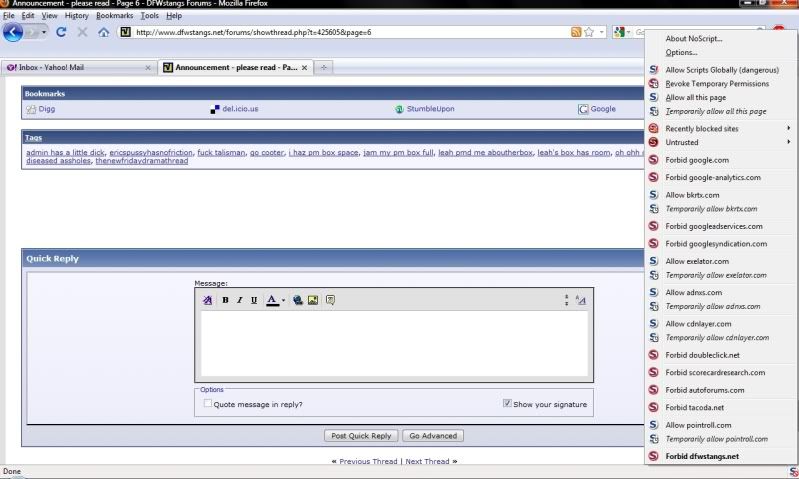Bookmark this page with the star icon
The height and width of the screenshot is (479, 799).
pos(590,32)
